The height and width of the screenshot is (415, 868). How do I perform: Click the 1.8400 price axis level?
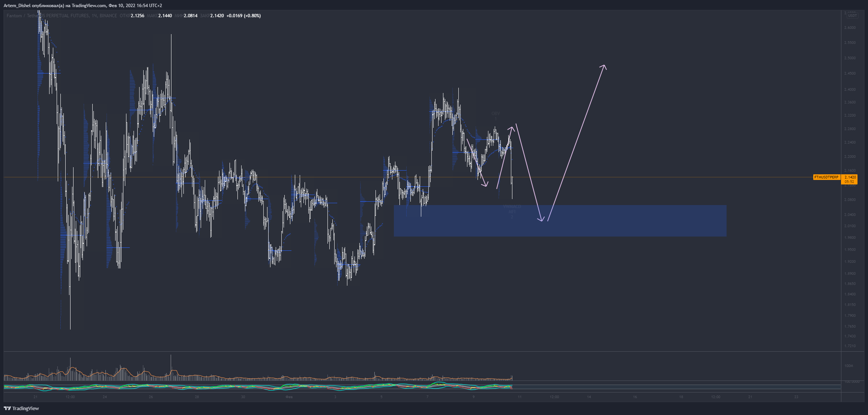click(x=850, y=294)
